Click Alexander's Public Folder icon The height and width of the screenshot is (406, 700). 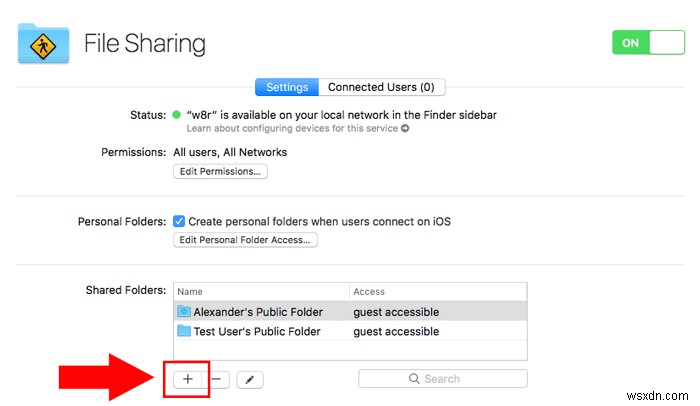183,312
